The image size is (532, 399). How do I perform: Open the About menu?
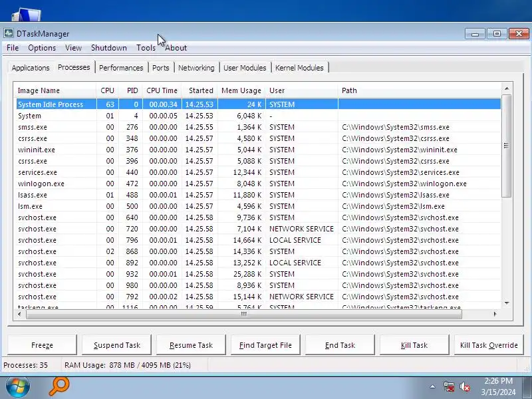(x=176, y=48)
